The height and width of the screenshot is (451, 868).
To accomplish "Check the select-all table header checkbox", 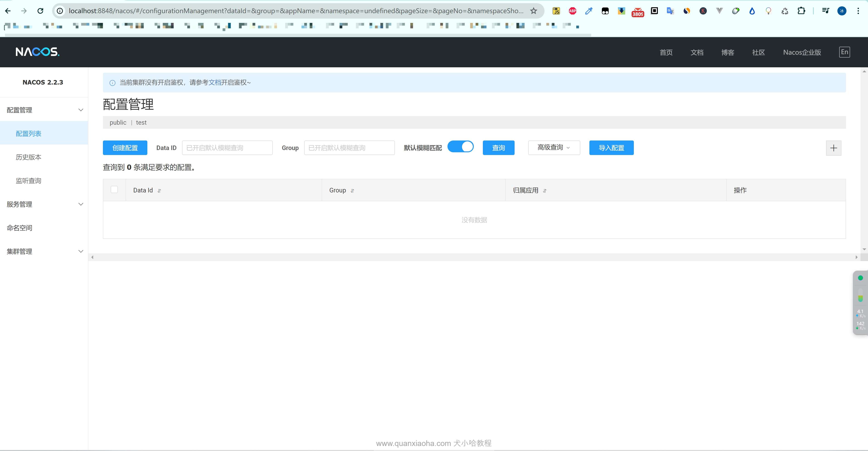I will tap(114, 190).
